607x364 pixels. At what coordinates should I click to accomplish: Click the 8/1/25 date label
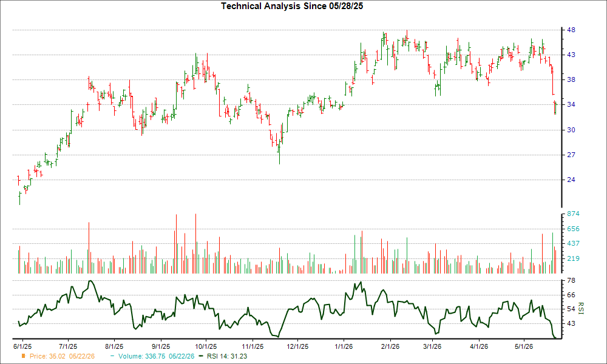click(114, 346)
